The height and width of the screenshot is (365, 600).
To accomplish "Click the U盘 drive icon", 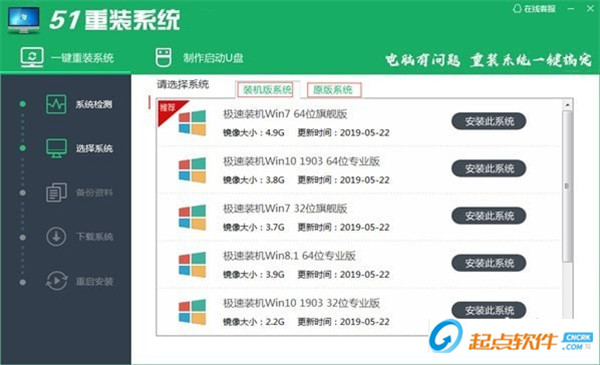I will pyautogui.click(x=163, y=58).
